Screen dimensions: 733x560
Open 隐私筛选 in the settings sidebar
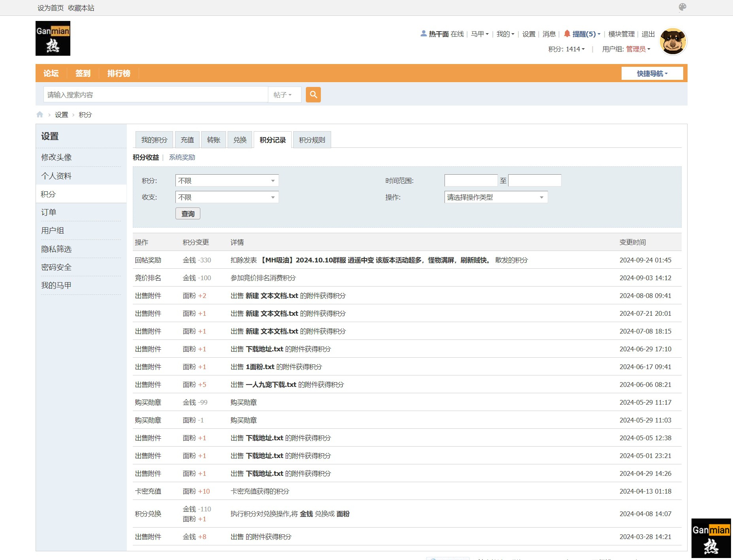pyautogui.click(x=81, y=249)
